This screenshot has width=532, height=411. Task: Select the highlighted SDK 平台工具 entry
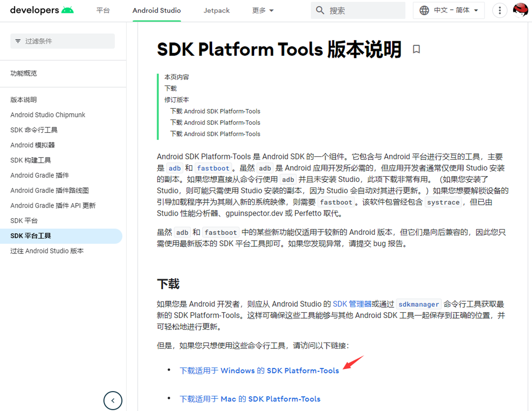61,236
